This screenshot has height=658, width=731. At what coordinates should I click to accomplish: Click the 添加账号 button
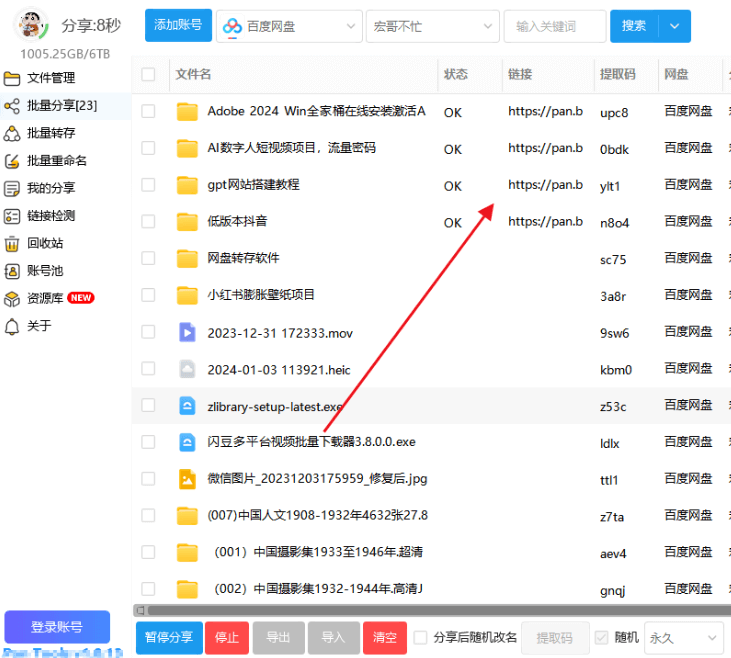177,26
